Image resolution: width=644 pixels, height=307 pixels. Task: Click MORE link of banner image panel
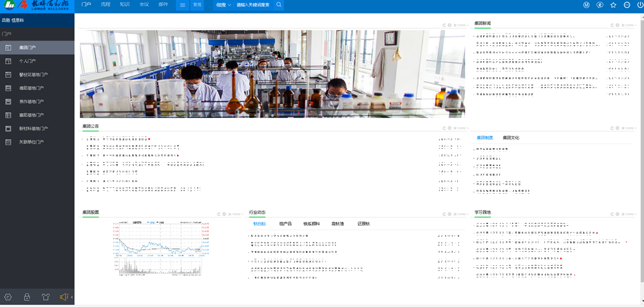(462, 25)
